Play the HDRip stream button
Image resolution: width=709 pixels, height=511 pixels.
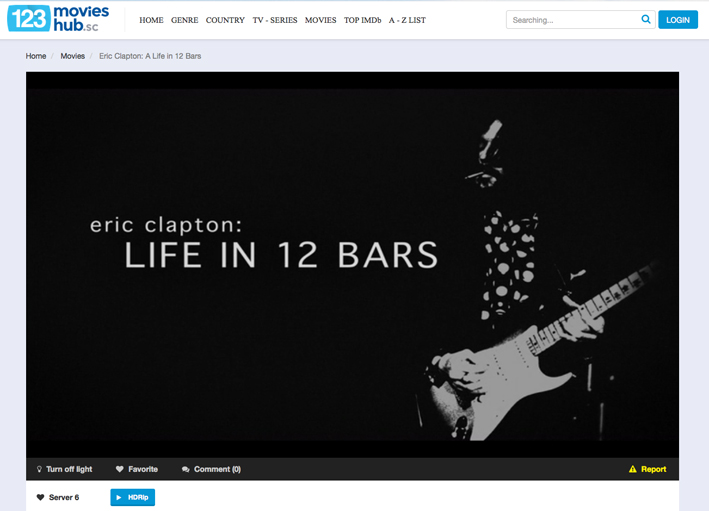[132, 497]
